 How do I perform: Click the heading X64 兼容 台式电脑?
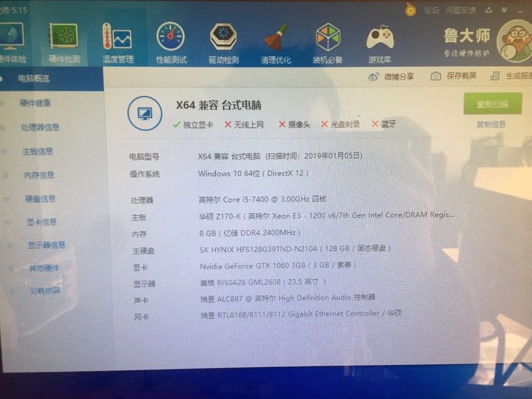pos(218,106)
